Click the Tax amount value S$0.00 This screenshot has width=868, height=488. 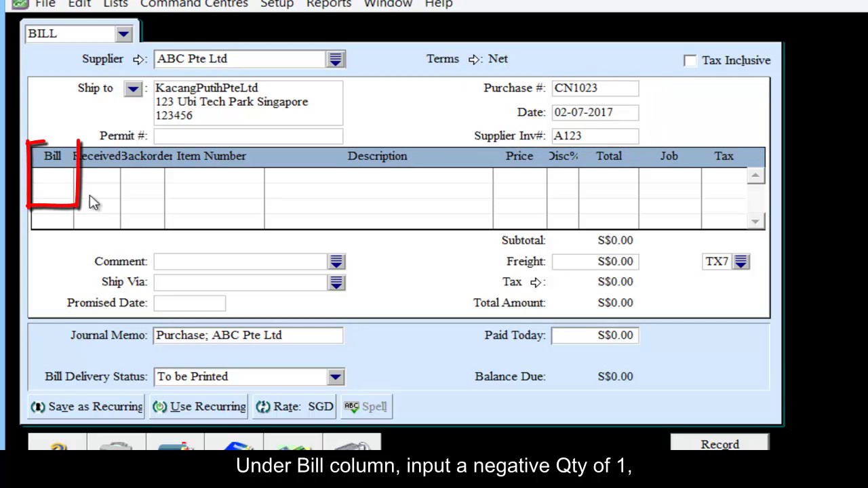[x=615, y=282]
